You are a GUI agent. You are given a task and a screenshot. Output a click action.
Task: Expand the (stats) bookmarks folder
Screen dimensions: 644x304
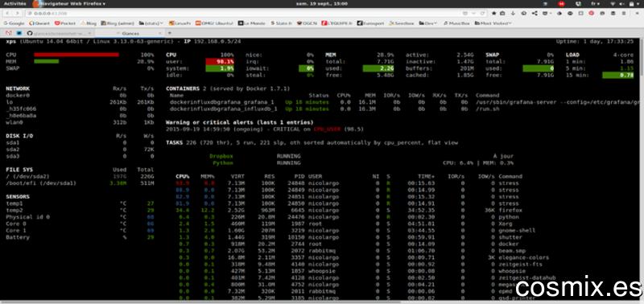(x=151, y=23)
